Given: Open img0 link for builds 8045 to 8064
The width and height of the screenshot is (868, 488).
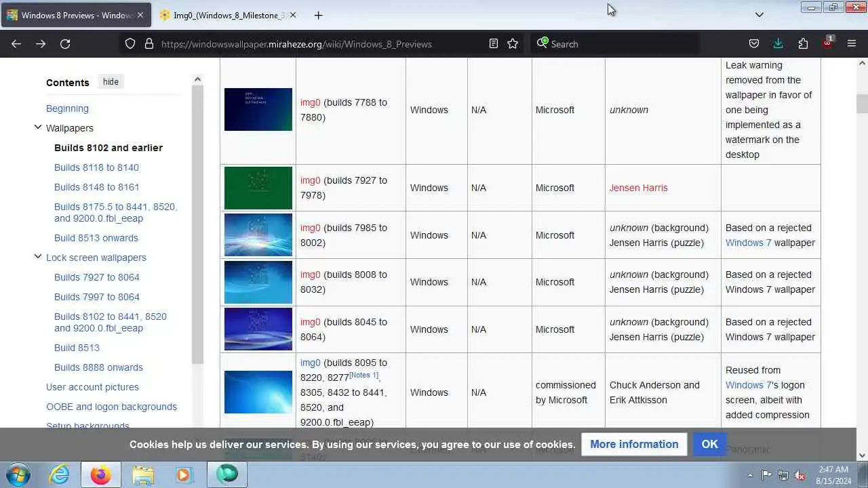Looking at the screenshot, I should [310, 322].
